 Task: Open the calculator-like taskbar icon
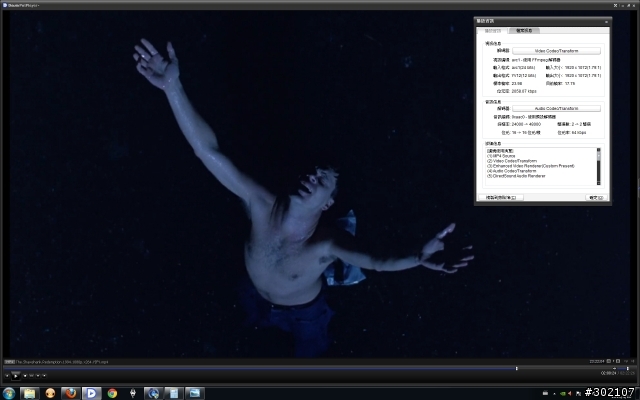pyautogui.click(x=174, y=393)
